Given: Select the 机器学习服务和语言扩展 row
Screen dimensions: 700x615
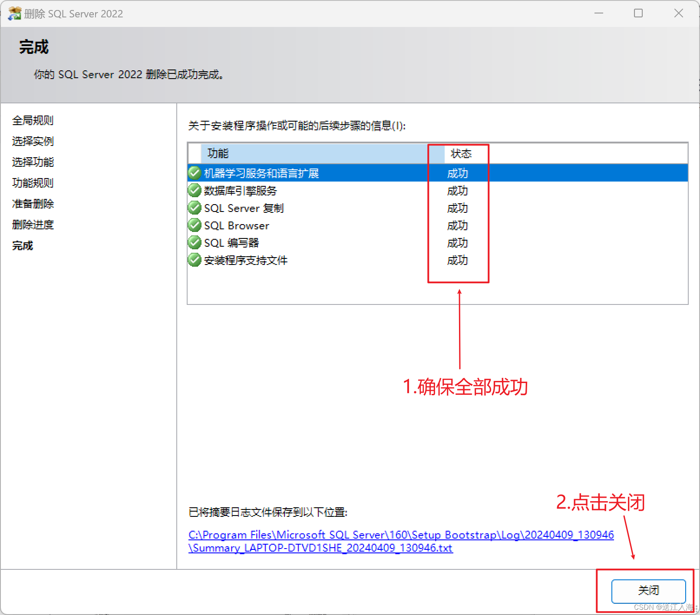Looking at the screenshot, I should 438,173.
